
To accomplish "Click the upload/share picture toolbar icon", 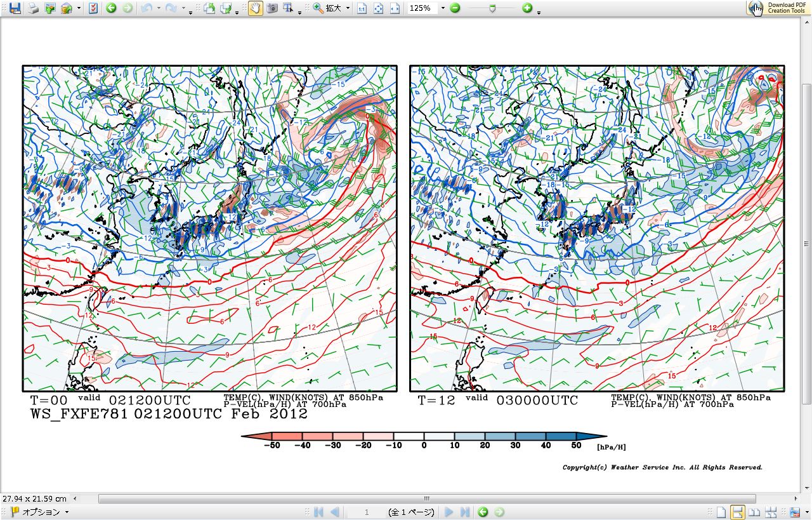I will point(50,8).
